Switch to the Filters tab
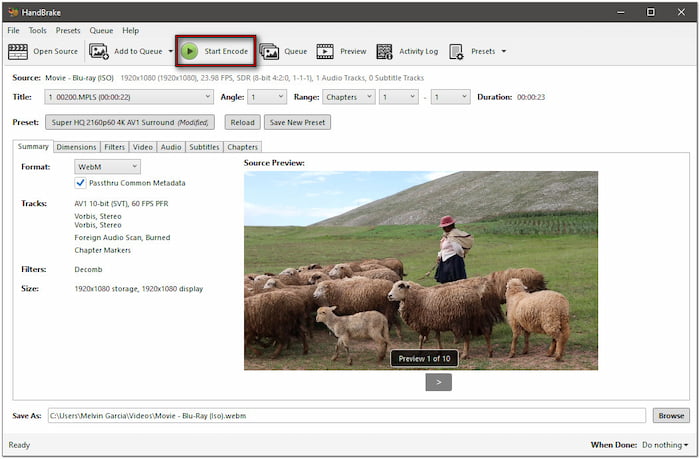 (114, 147)
